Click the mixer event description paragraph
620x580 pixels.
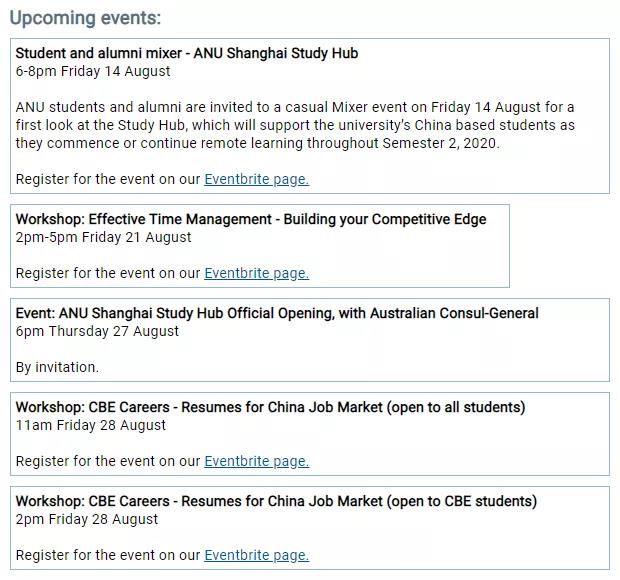point(295,125)
